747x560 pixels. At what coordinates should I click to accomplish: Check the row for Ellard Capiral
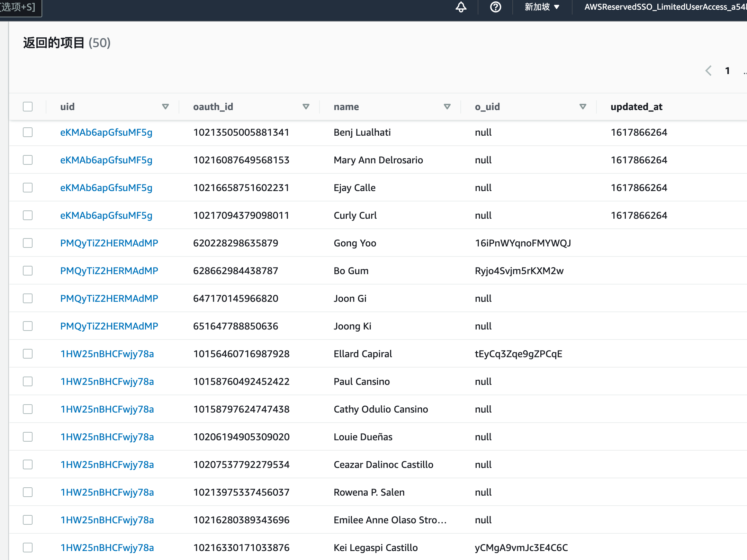coord(28,354)
